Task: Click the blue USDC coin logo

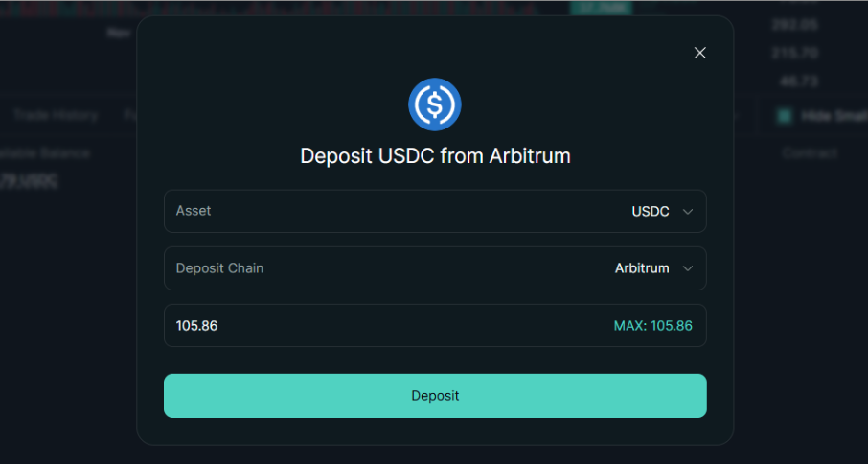Action: (x=435, y=104)
